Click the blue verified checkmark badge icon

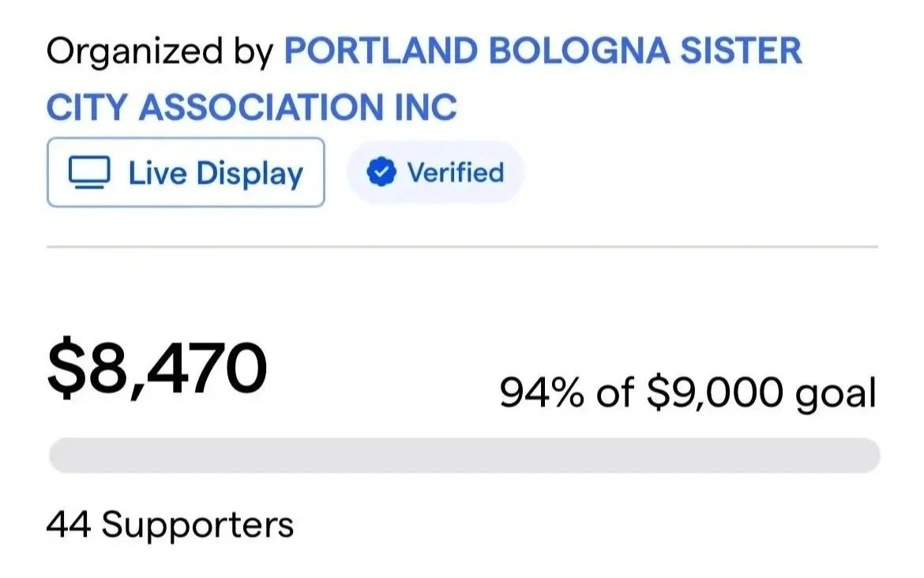click(x=381, y=172)
